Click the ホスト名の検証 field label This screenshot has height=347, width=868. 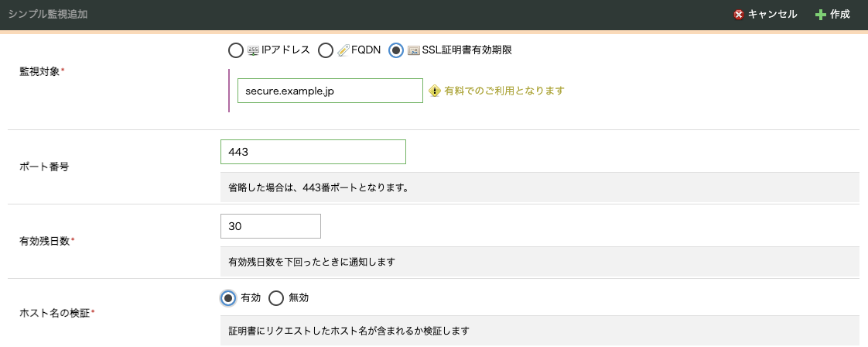tap(55, 313)
